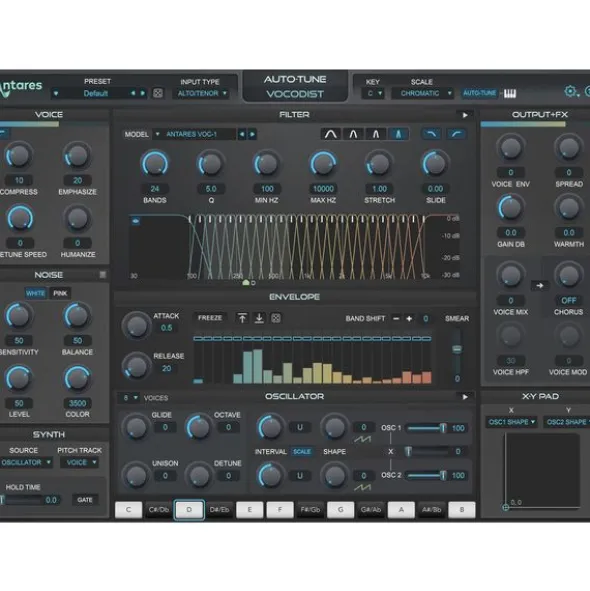This screenshot has height=591, width=590.
Task: Click the Gain dB knob
Action: (510, 208)
